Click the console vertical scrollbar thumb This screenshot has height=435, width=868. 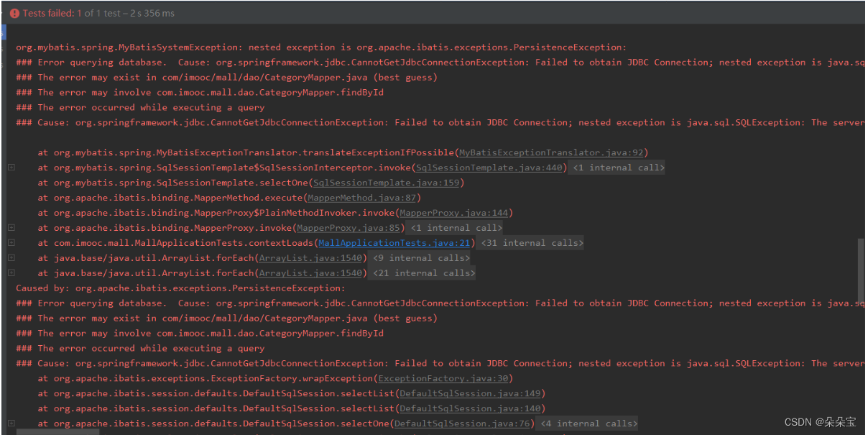[861, 271]
